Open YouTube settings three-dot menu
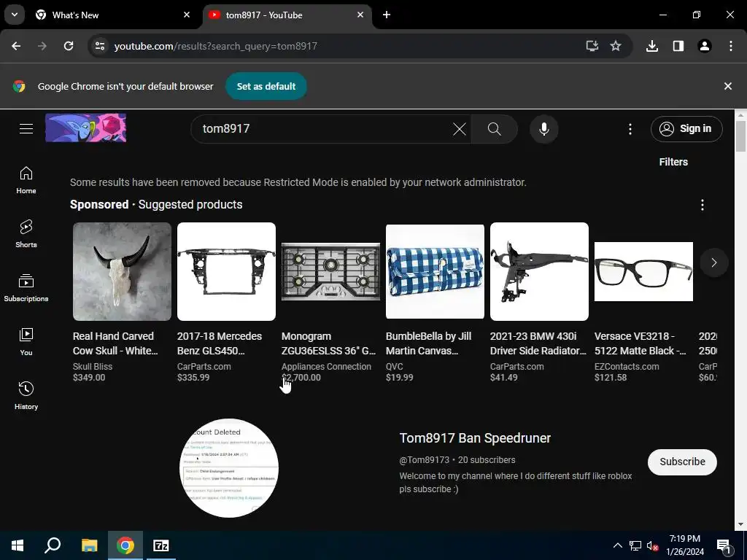The image size is (747, 560). click(630, 129)
